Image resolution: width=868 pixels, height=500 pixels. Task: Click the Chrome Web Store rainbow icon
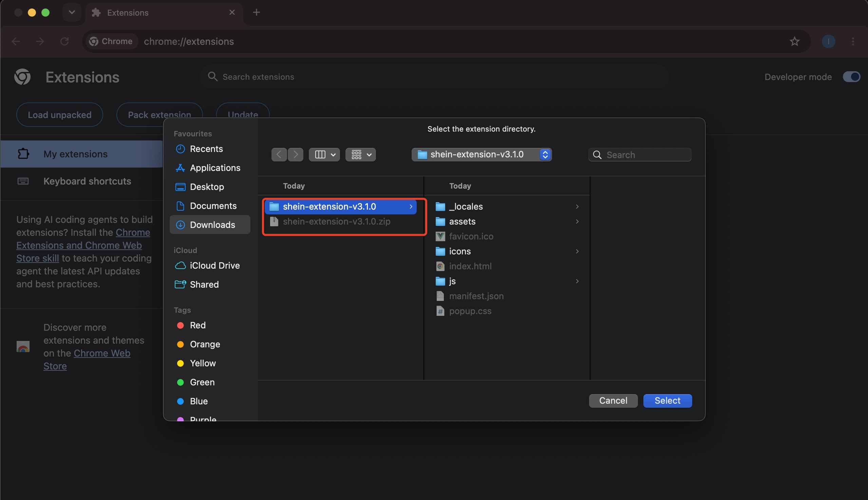pos(23,346)
